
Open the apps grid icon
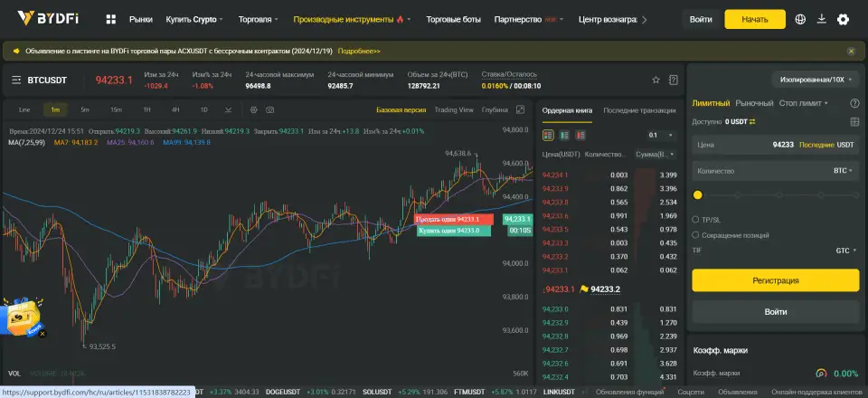110,19
